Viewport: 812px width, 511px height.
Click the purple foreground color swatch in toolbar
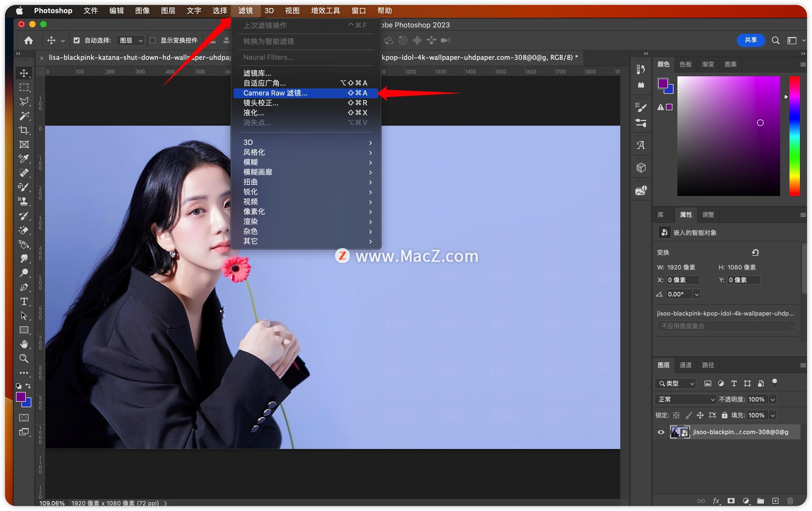pos(20,396)
